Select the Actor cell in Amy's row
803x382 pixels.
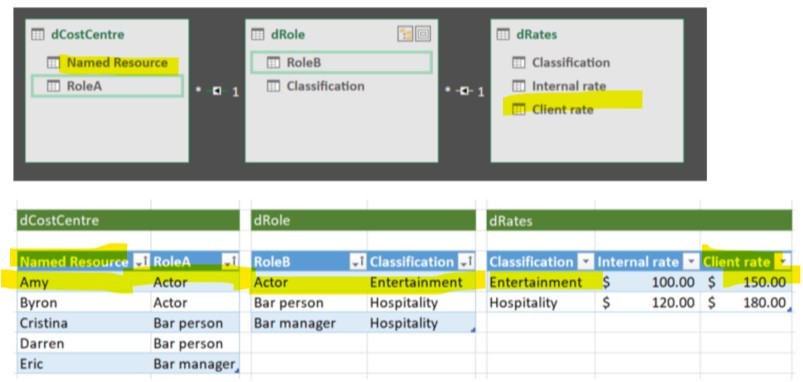pos(195,282)
